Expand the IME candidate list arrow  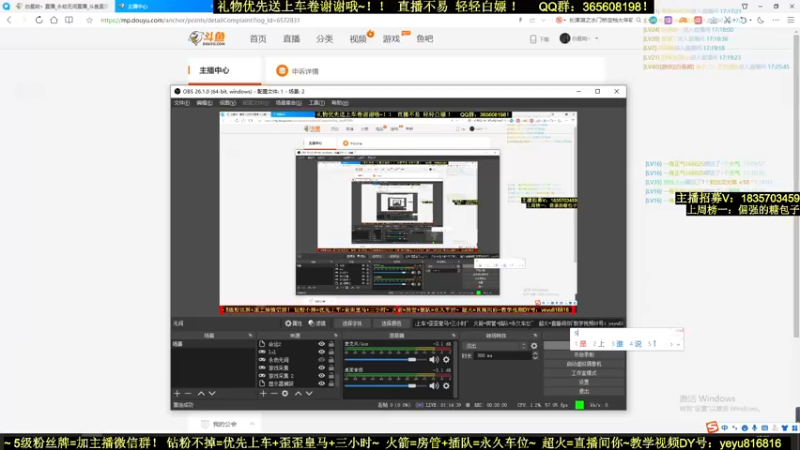tap(678, 344)
